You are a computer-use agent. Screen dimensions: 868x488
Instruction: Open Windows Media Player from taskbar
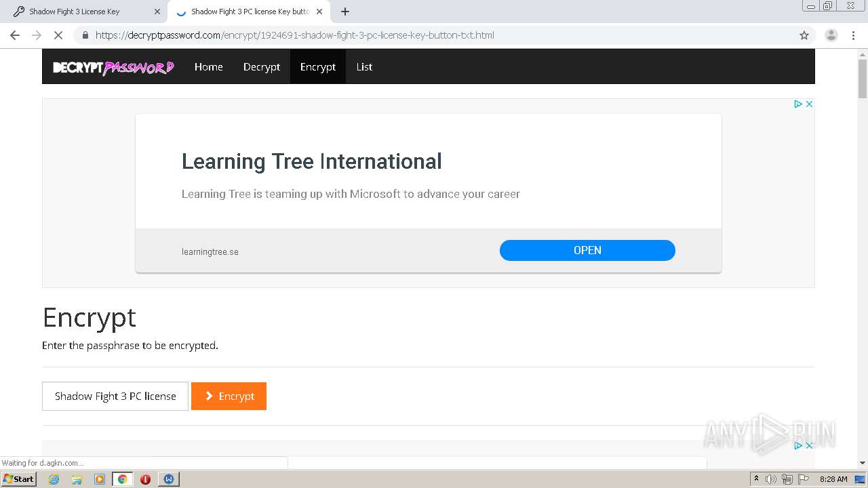click(100, 479)
